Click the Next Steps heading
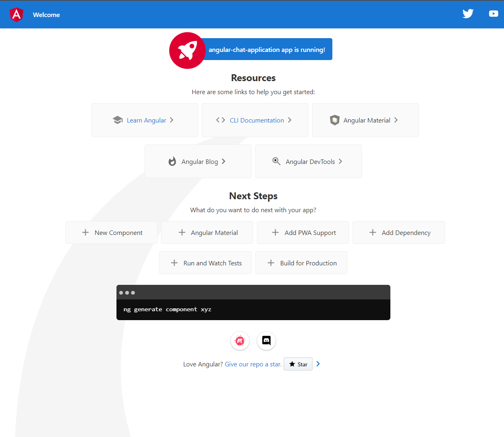Image resolution: width=504 pixels, height=437 pixels. [x=253, y=196]
